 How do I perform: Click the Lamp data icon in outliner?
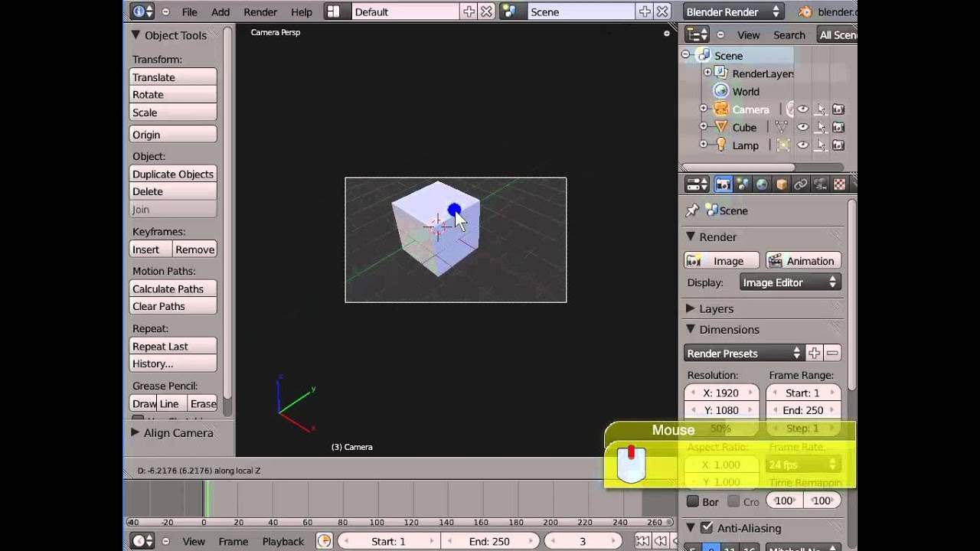pos(782,145)
